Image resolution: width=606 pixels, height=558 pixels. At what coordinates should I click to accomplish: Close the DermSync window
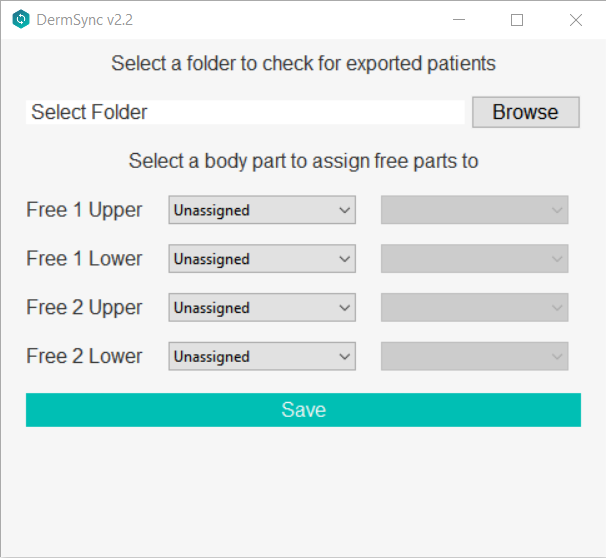(576, 20)
